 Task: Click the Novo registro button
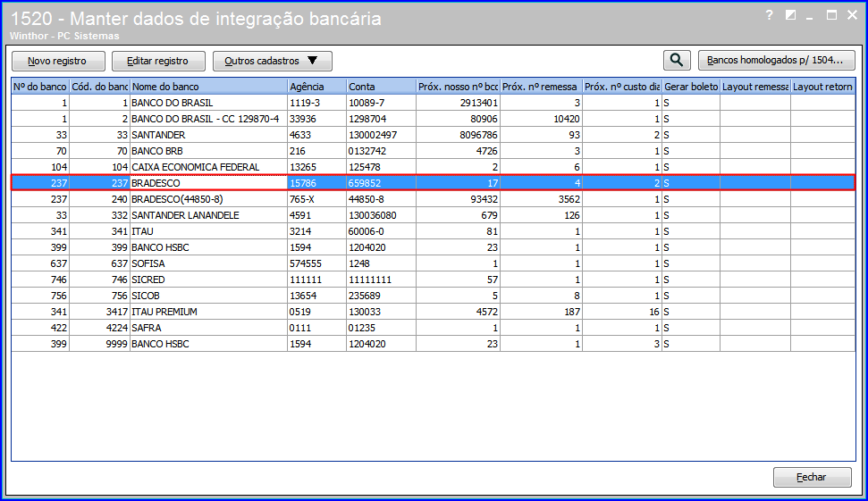coord(58,61)
